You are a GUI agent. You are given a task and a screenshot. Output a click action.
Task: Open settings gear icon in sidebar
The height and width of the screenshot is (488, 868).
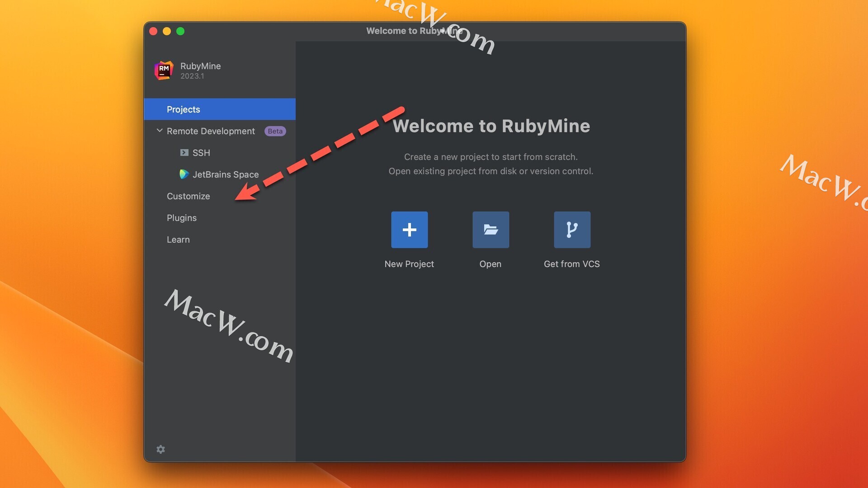tap(160, 449)
